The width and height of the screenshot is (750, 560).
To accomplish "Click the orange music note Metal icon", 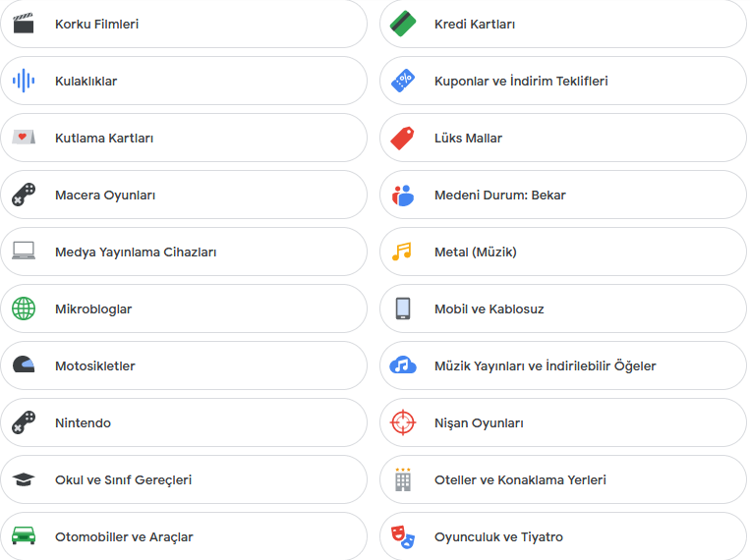I will (x=402, y=252).
